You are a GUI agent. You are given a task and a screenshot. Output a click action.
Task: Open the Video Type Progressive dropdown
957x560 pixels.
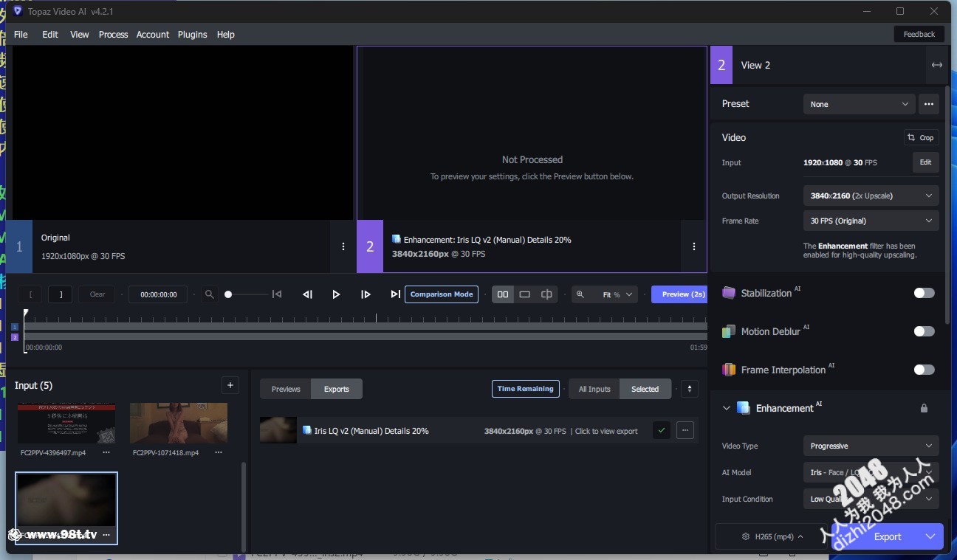click(x=871, y=446)
